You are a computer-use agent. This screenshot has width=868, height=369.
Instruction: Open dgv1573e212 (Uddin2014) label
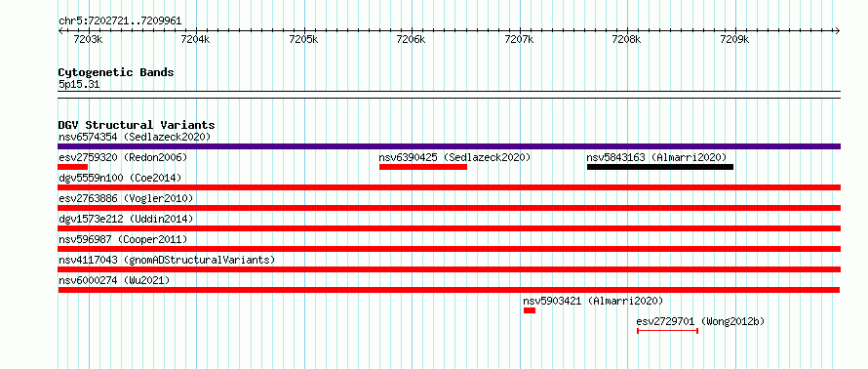point(126,219)
